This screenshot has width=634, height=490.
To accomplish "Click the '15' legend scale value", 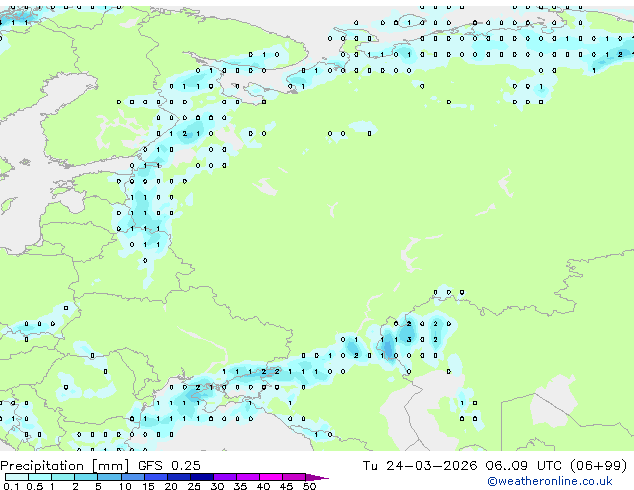I will pos(148,486).
